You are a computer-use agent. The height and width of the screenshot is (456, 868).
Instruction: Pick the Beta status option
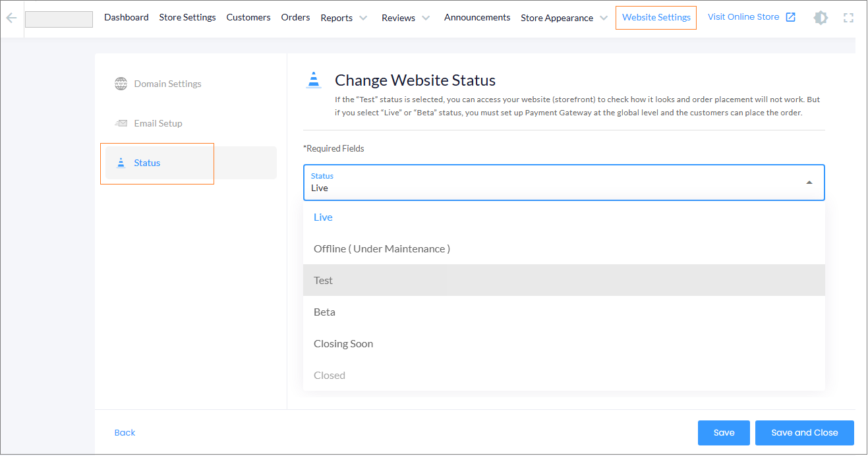pyautogui.click(x=324, y=312)
